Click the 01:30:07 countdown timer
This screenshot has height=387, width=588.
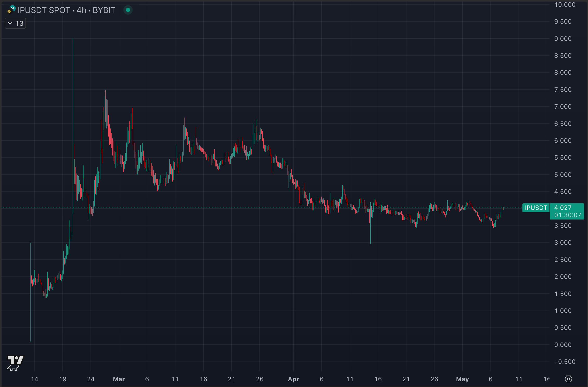pos(567,215)
